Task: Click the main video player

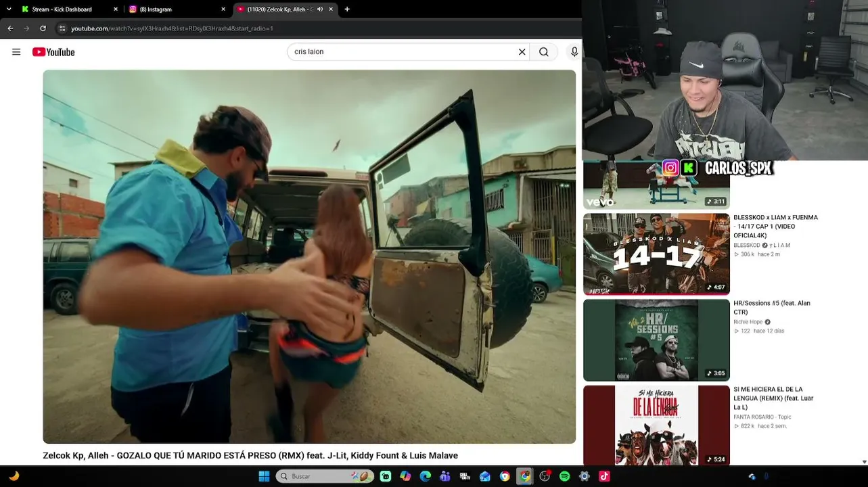Action: pos(309,256)
